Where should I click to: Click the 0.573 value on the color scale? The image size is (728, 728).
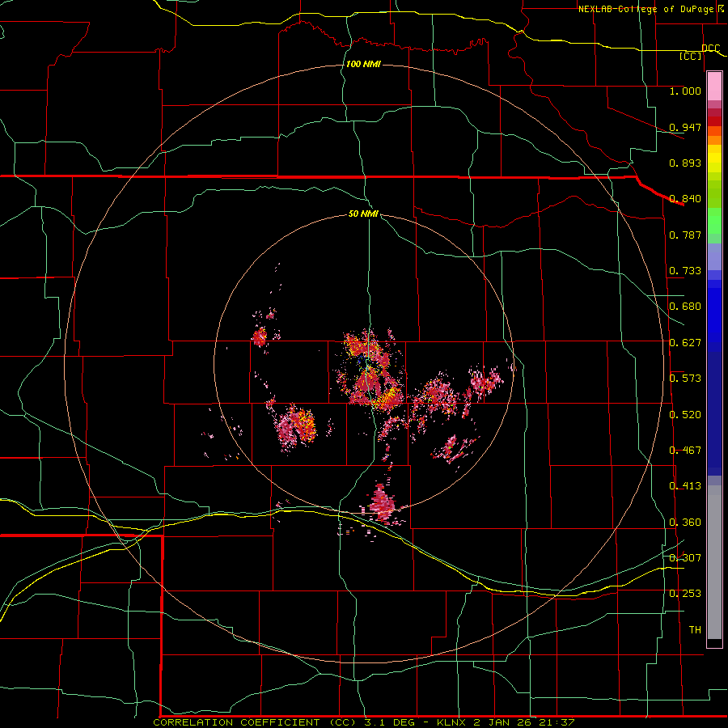coord(685,379)
